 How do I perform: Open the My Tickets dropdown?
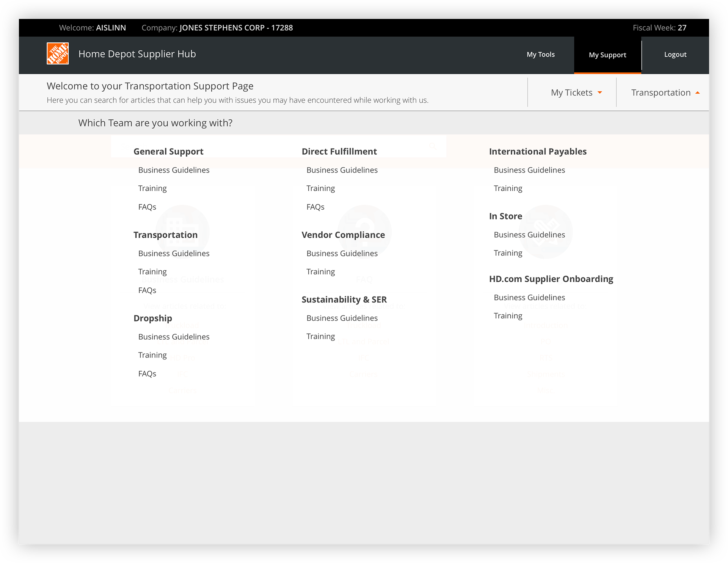tap(576, 93)
